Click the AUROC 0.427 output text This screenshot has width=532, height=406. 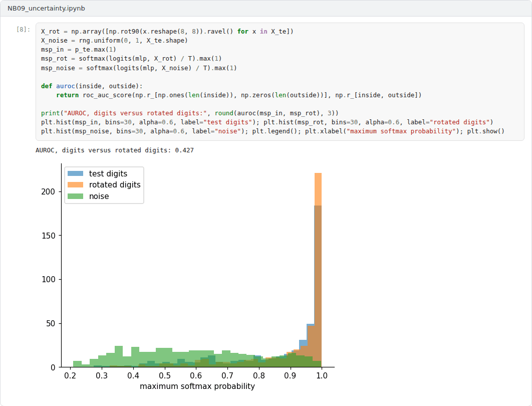[x=115, y=150]
